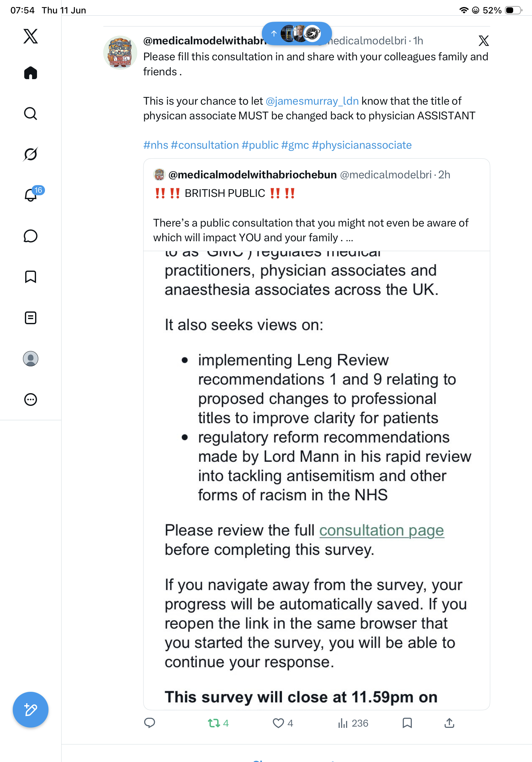Open Bookmarks in the sidebar
This screenshot has height=762, width=532.
31,277
